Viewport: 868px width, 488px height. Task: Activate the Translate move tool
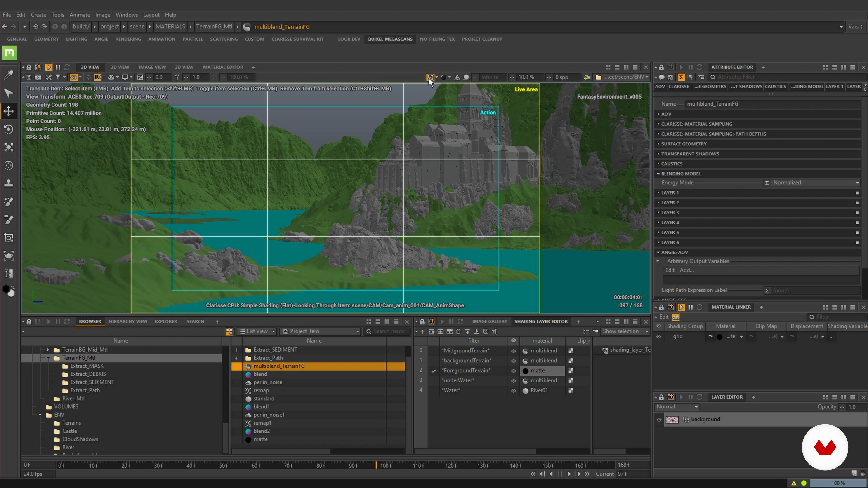(8, 111)
